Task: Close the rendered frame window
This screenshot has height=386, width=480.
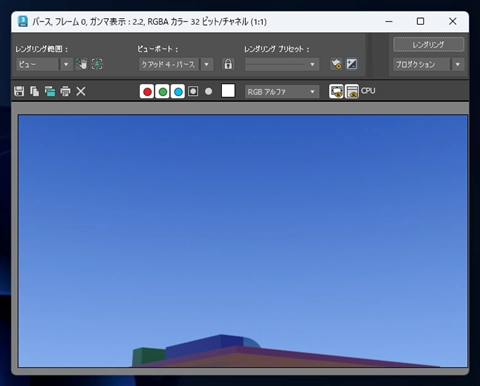Action: pyautogui.click(x=452, y=21)
